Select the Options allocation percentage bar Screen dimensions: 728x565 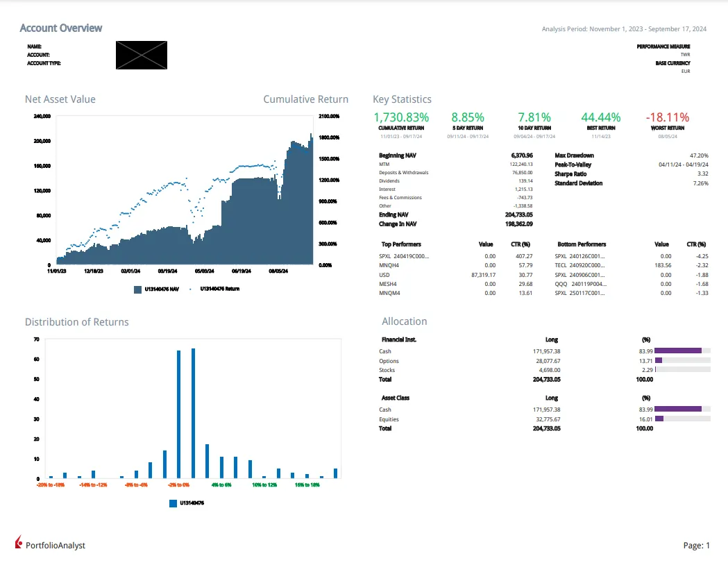[659, 361]
